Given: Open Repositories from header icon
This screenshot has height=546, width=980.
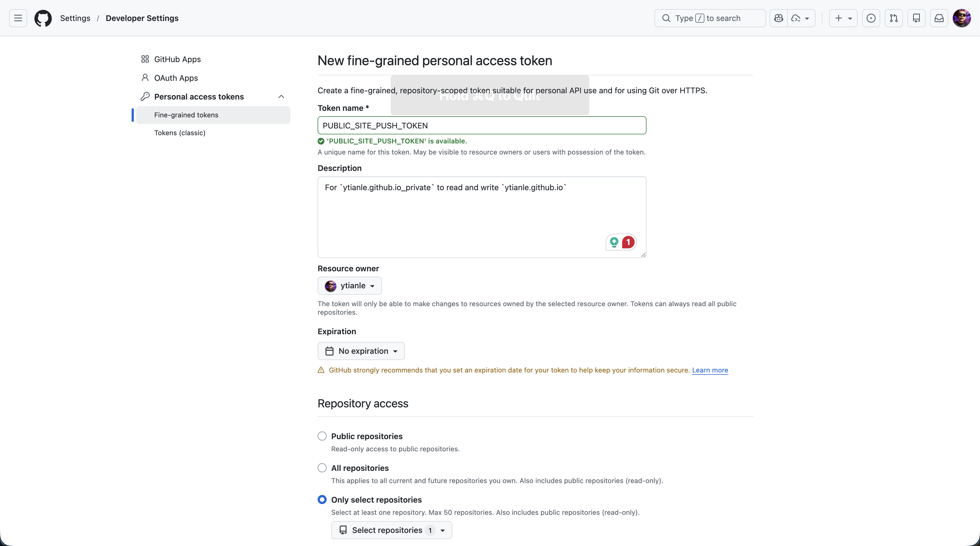Looking at the screenshot, I should [916, 18].
